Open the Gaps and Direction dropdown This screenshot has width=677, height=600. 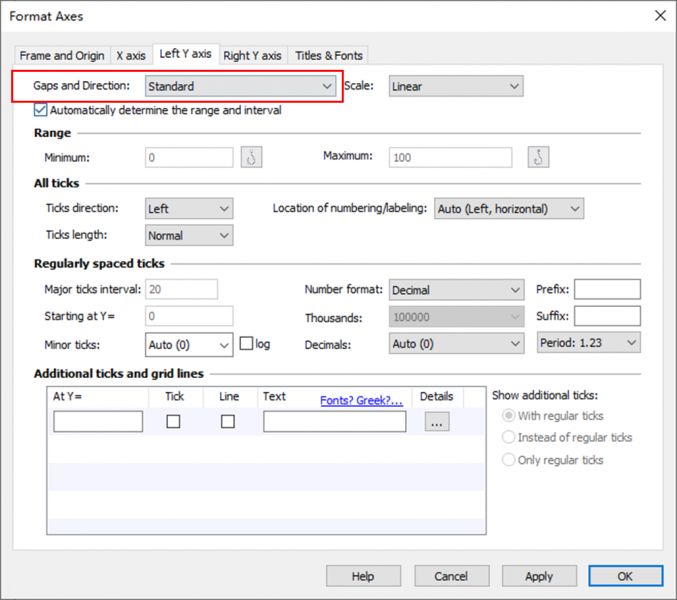tap(239, 87)
